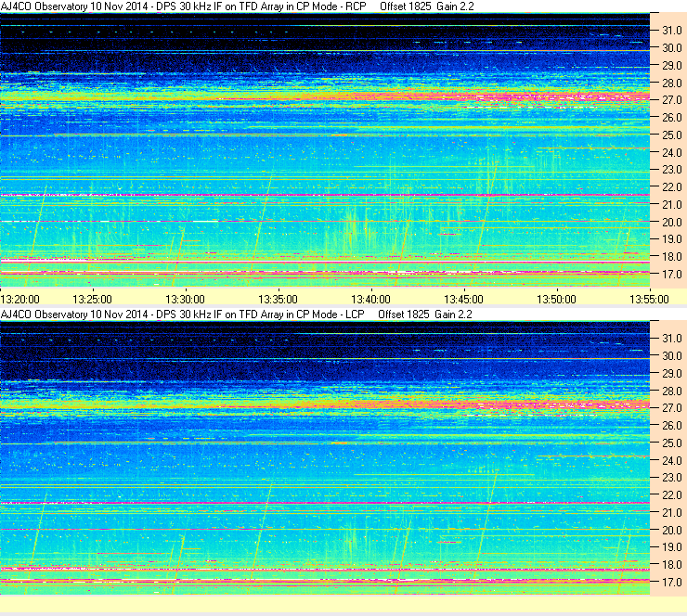The image size is (687, 616).
Task: Click the RCP spectrogram title text
Action: pyautogui.click(x=183, y=6)
